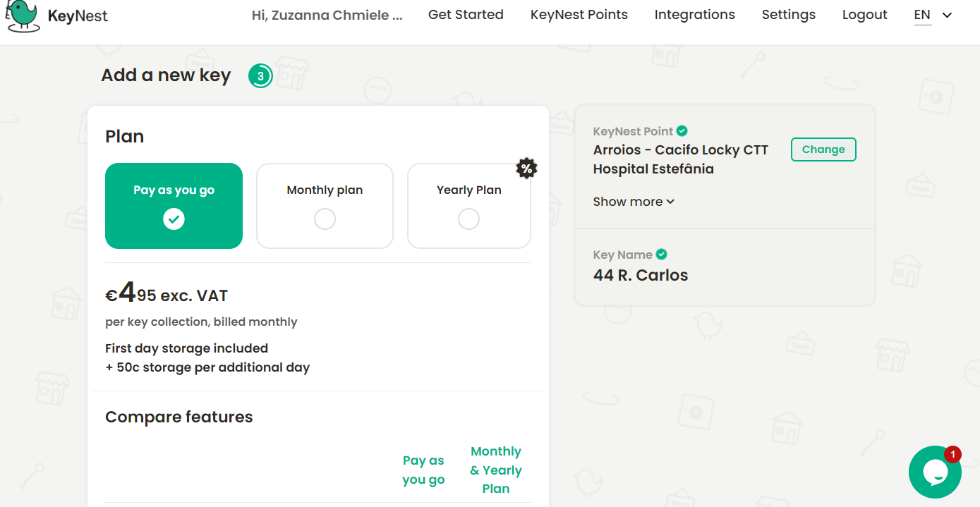Viewport: 980px width, 507px height.
Task: Click the percent discount badge on Yearly Plan
Action: pyautogui.click(x=526, y=169)
